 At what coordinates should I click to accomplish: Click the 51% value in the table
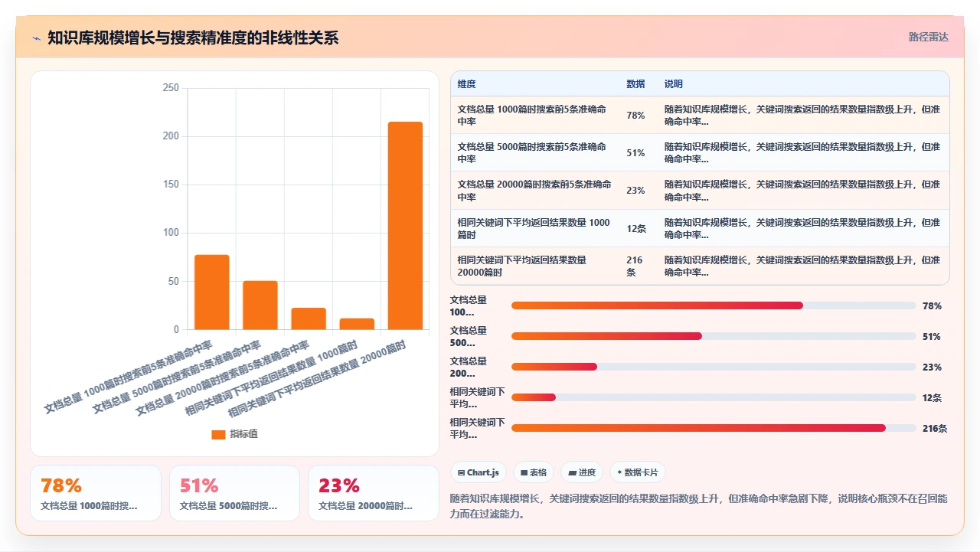tap(635, 153)
